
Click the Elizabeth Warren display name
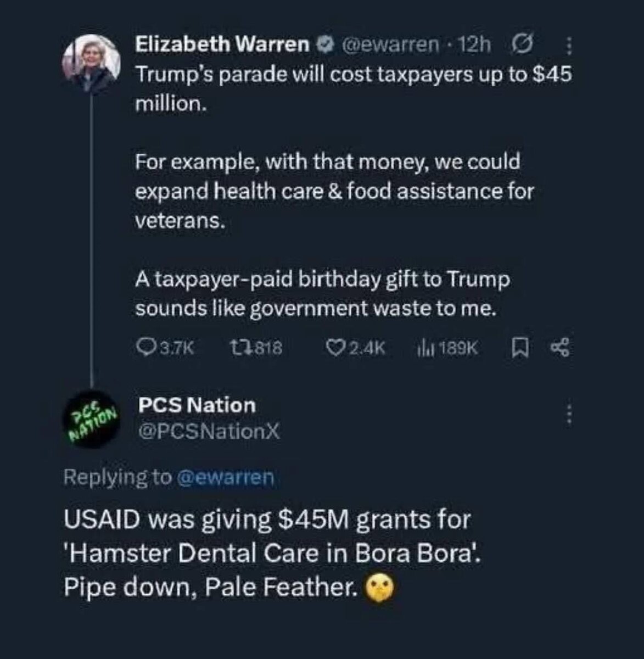coord(222,44)
